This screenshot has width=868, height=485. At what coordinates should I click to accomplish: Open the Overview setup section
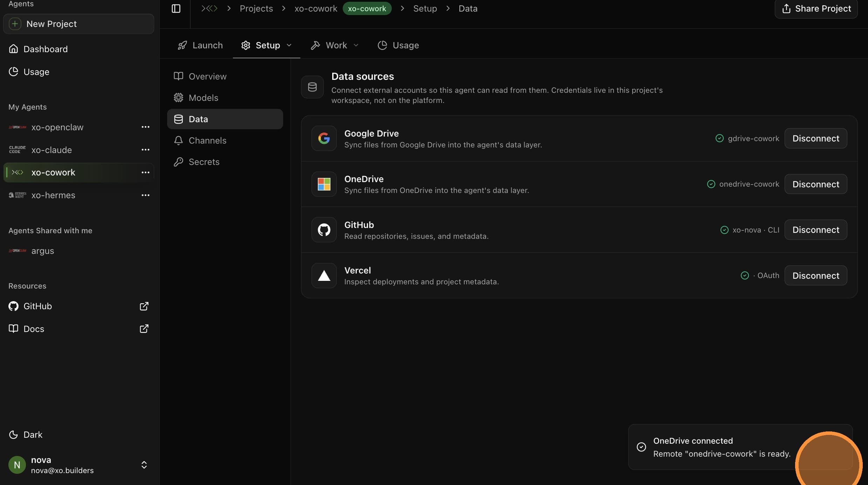coord(225,76)
